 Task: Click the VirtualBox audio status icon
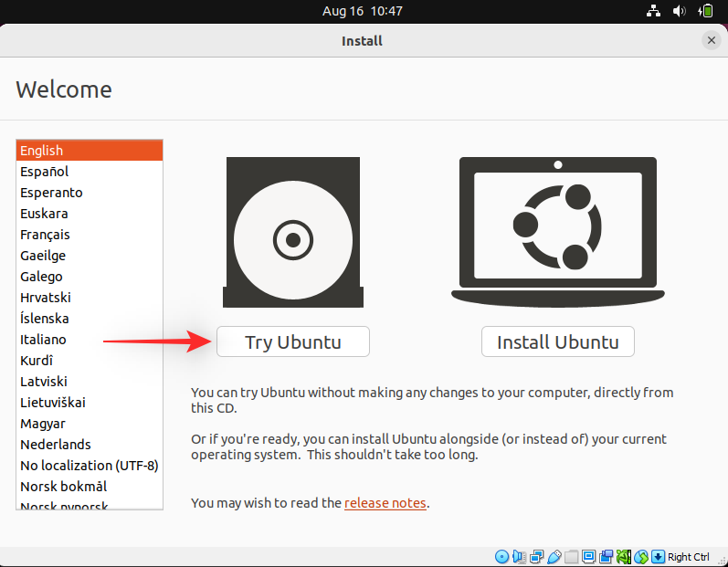pos(519,556)
